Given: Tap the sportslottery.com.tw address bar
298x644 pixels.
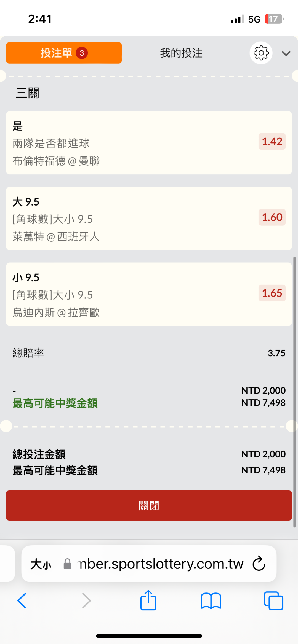Looking at the screenshot, I should [x=160, y=564].
